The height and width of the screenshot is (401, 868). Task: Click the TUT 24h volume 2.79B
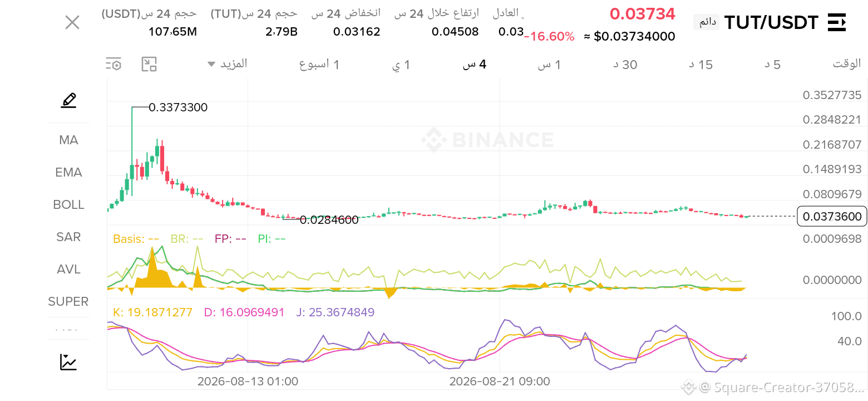(282, 32)
